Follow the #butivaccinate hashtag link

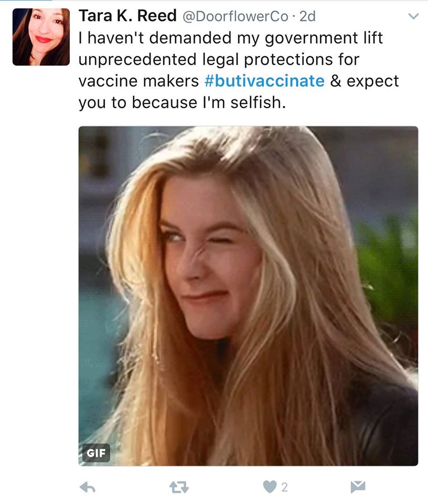(264, 81)
